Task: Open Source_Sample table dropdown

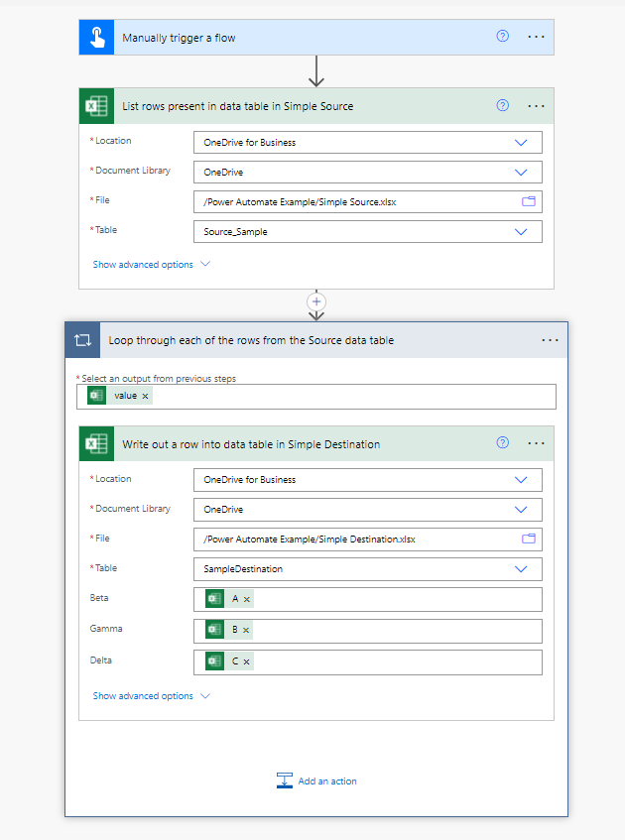Action: click(x=521, y=232)
